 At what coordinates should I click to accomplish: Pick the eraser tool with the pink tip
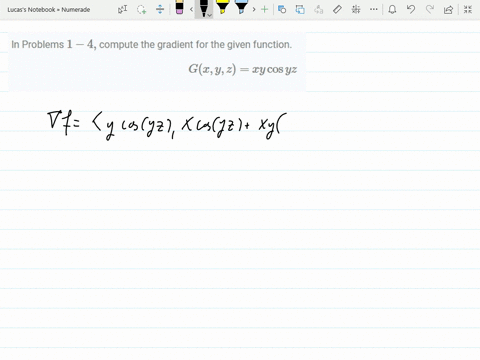click(x=179, y=8)
